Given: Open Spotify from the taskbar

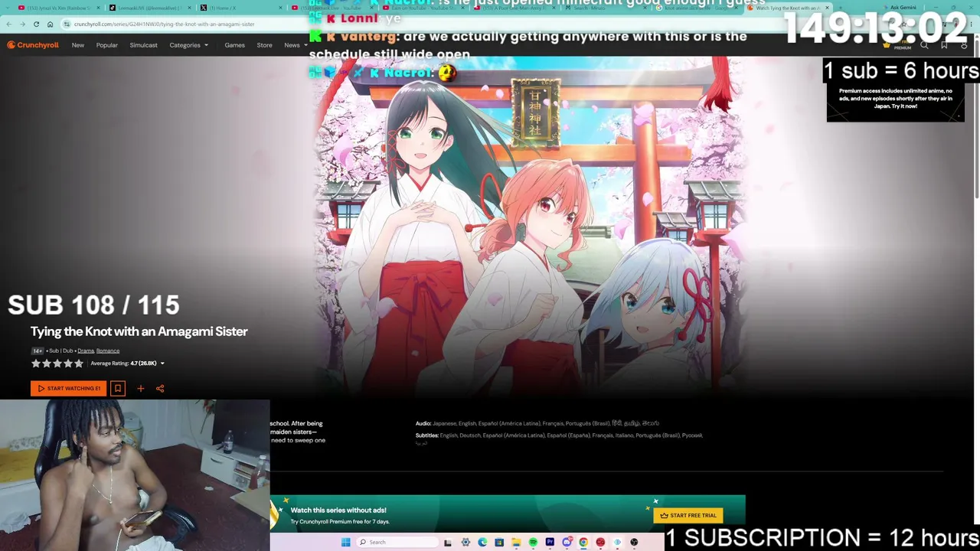Looking at the screenshot, I should tap(533, 543).
